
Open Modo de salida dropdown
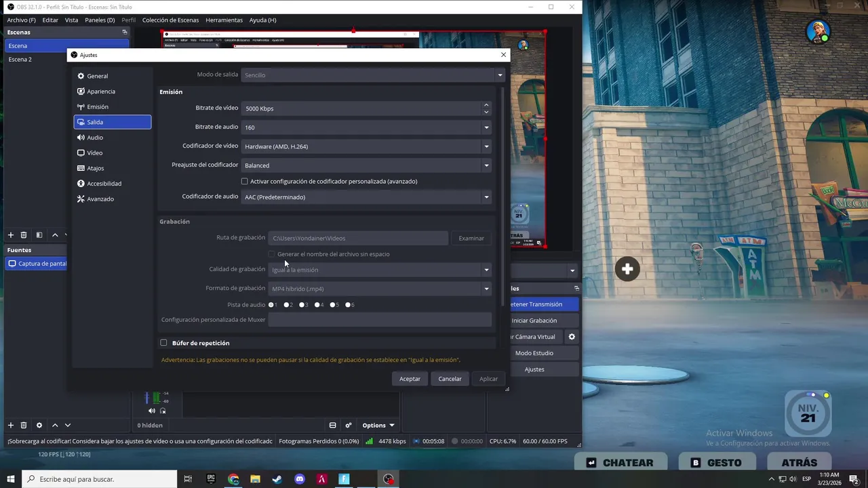click(373, 75)
